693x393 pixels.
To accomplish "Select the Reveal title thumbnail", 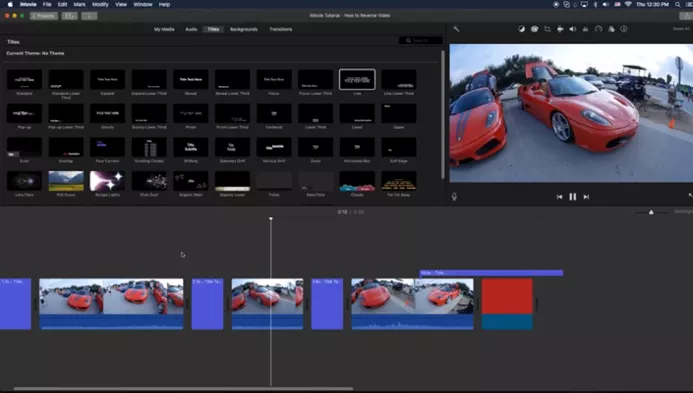I will (x=191, y=80).
